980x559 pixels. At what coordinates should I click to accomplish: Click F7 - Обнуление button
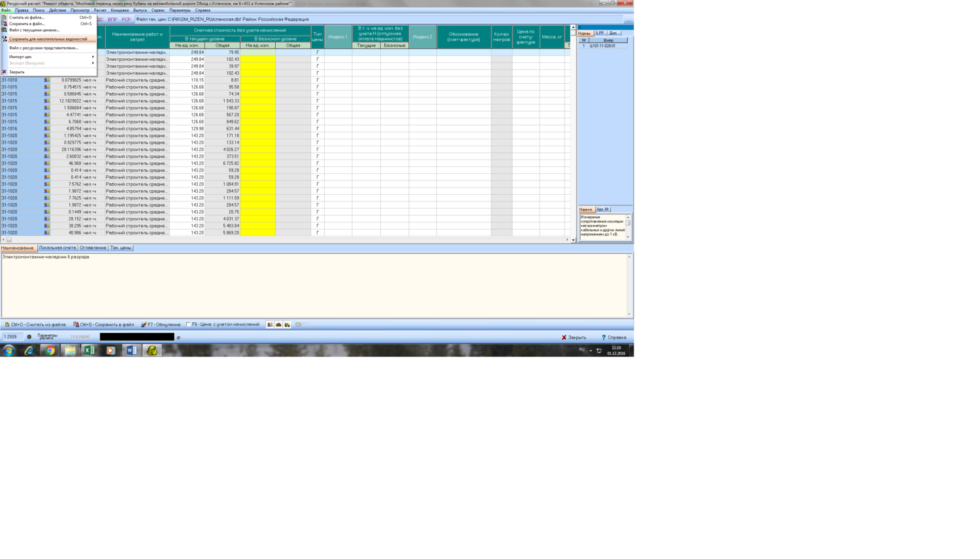[161, 324]
